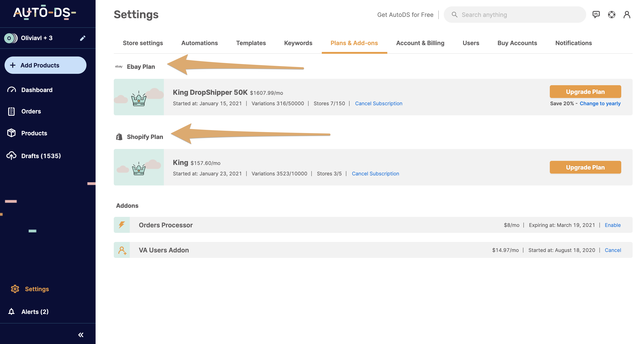
Task: Open Orders in sidebar
Action: (x=31, y=111)
